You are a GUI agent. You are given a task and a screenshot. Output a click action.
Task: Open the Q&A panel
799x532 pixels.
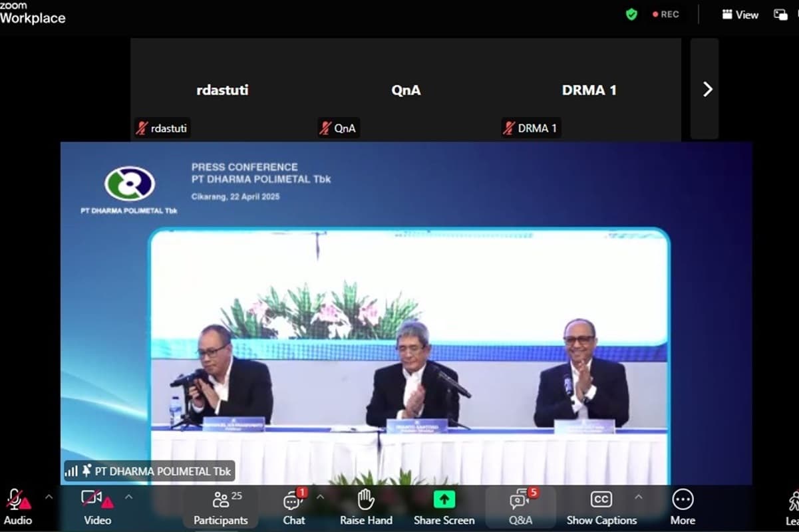click(520, 500)
